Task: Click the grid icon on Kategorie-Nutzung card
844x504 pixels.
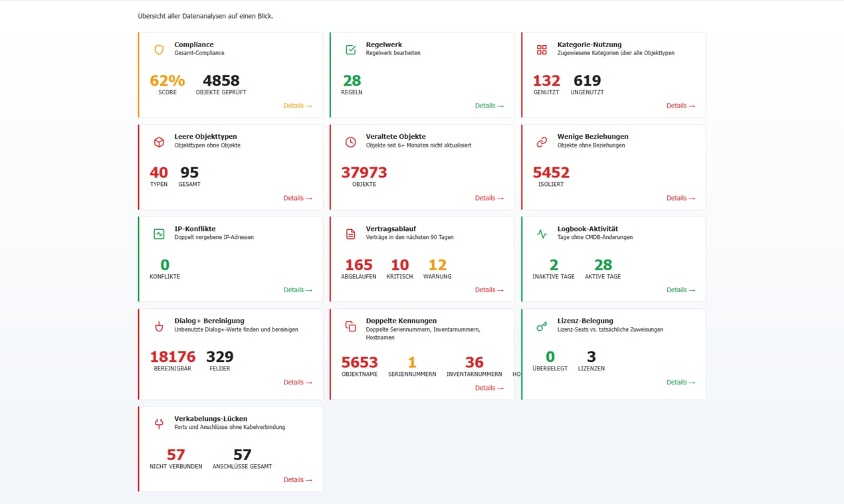Action: [542, 50]
